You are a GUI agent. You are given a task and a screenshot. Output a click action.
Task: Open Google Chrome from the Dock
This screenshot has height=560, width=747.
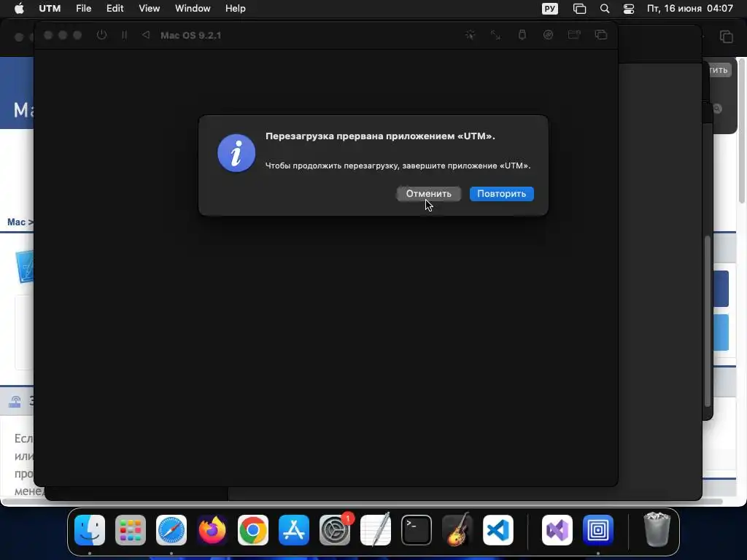point(253,530)
